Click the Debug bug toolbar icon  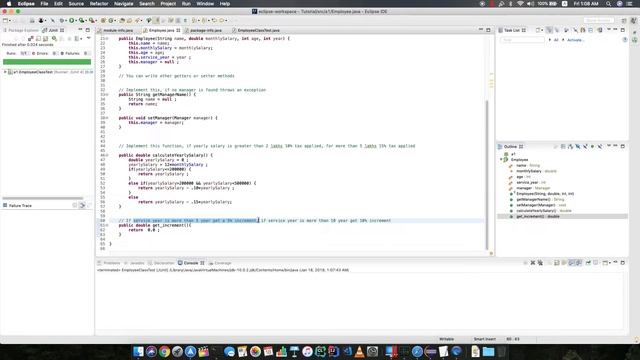[x=62, y=20]
